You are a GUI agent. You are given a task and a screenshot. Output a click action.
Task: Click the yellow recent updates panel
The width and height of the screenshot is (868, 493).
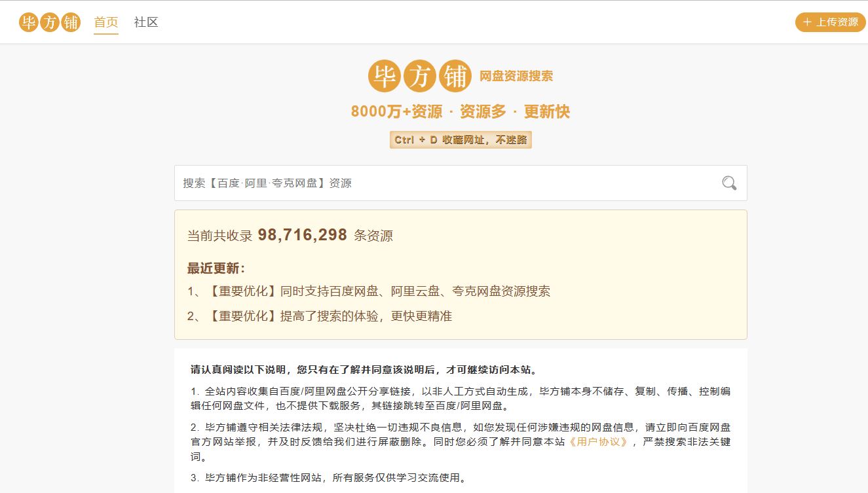point(461,274)
